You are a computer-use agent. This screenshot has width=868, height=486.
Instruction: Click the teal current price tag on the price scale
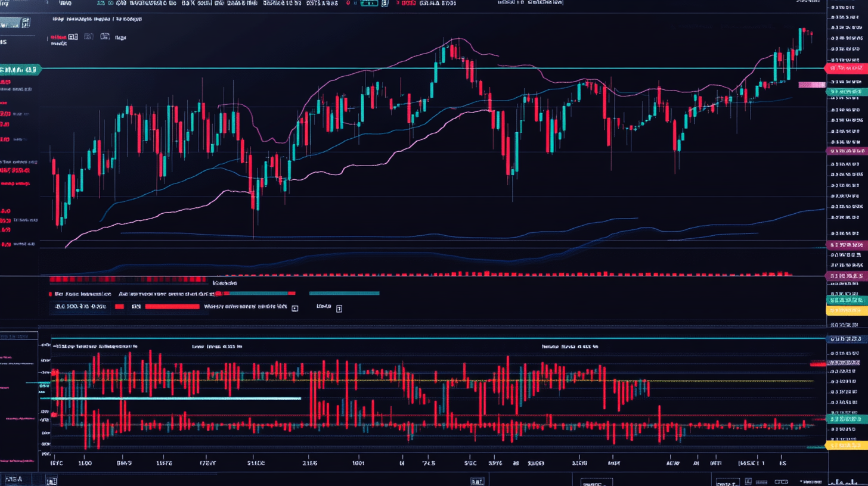847,91
